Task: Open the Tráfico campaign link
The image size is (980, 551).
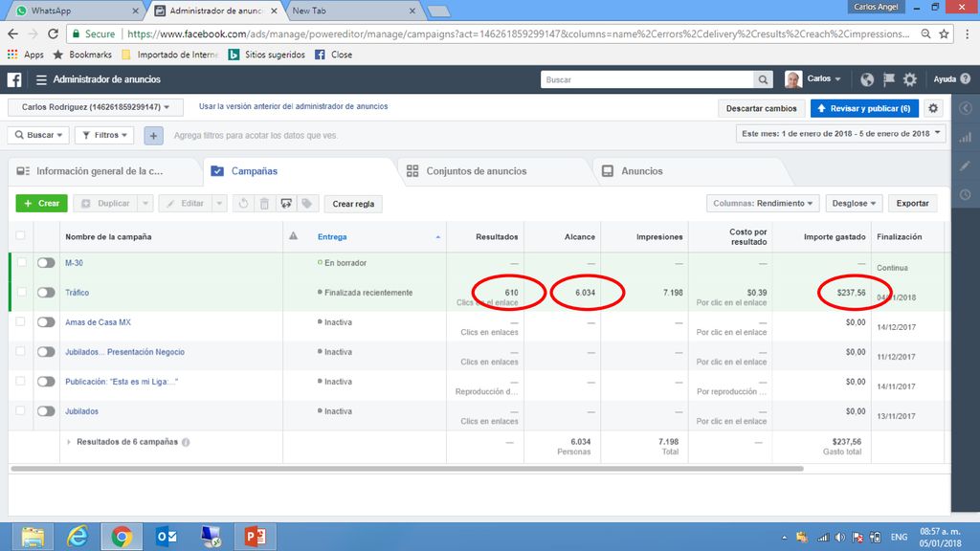Action: coord(77,293)
